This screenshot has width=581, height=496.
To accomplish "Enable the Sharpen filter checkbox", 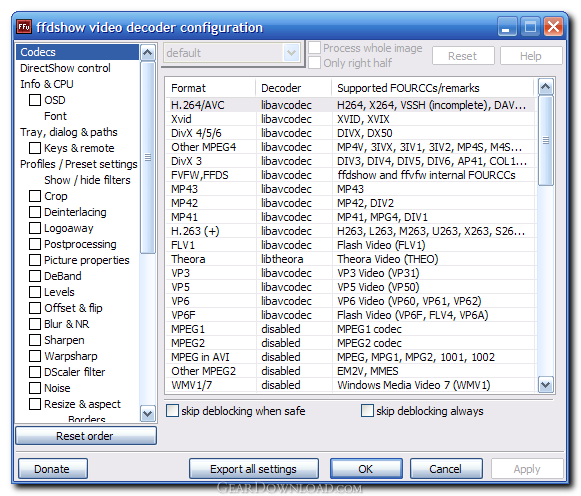I will pyautogui.click(x=35, y=340).
